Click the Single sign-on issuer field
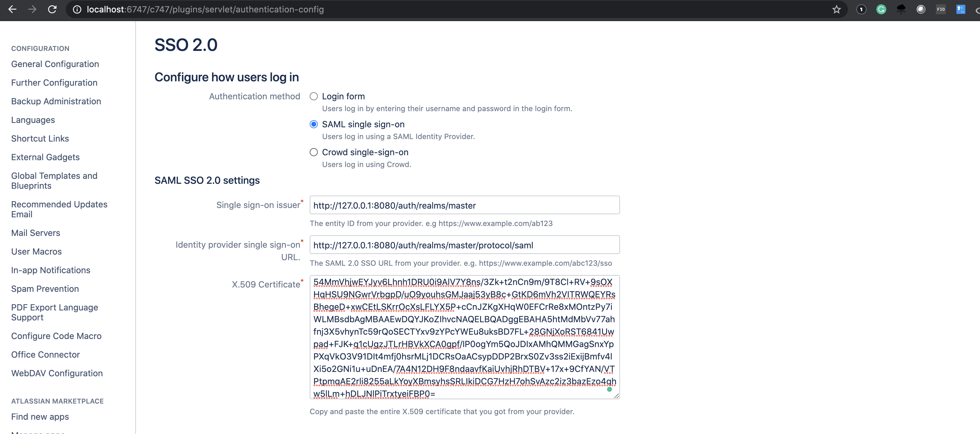 point(464,205)
